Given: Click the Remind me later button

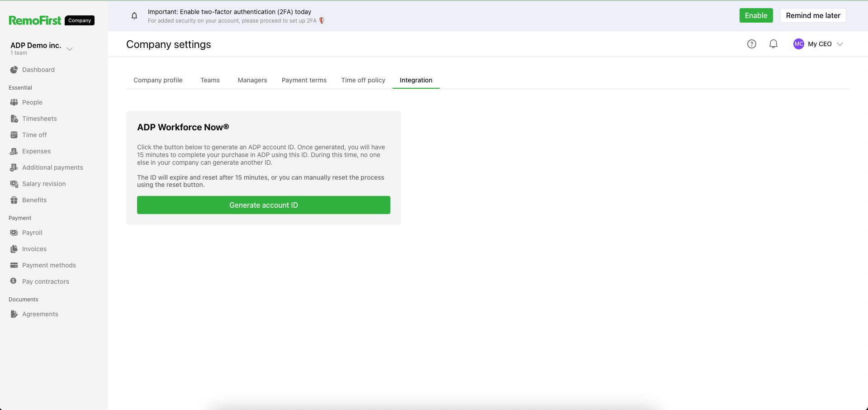Looking at the screenshot, I should 813,15.
